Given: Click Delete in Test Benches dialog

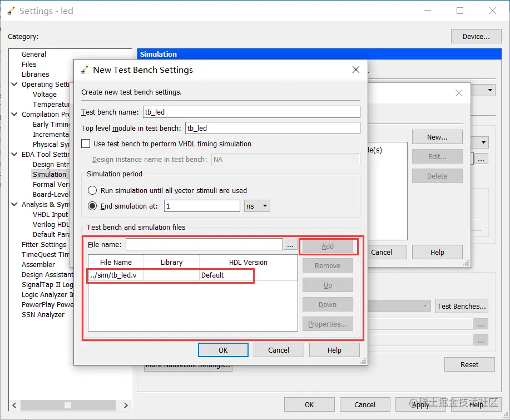Looking at the screenshot, I should [x=437, y=176].
